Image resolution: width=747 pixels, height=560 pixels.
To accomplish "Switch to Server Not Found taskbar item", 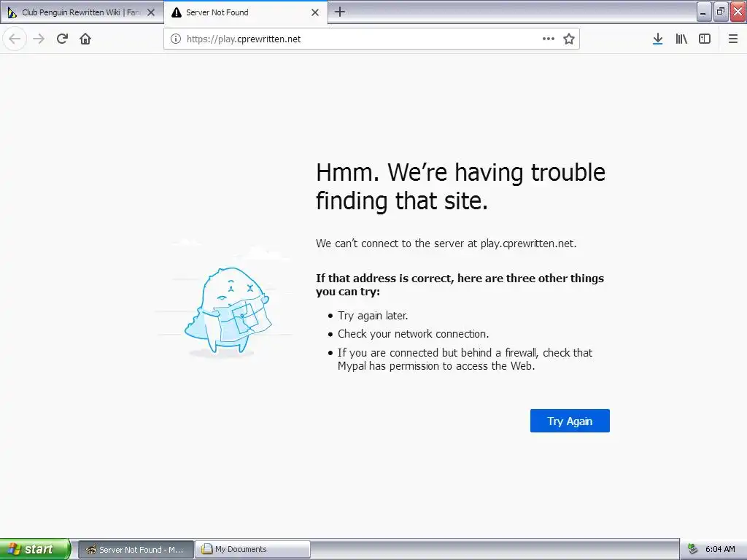I will (136, 550).
